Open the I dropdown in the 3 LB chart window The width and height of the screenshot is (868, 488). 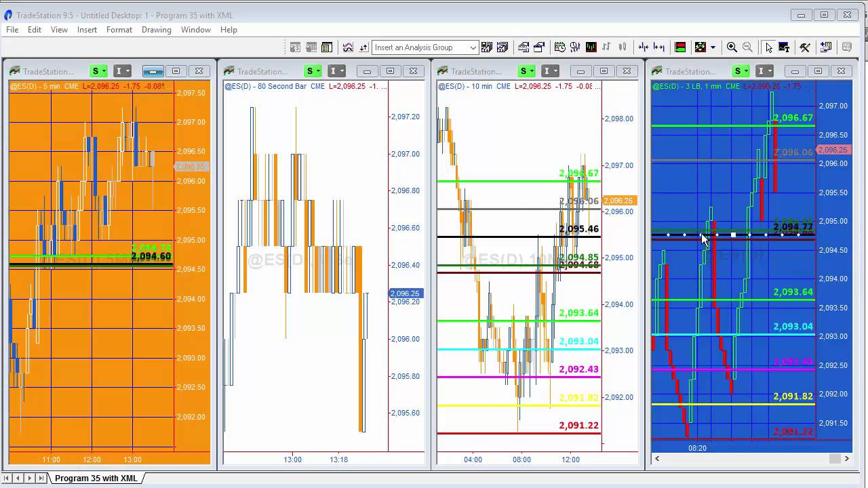(x=764, y=71)
